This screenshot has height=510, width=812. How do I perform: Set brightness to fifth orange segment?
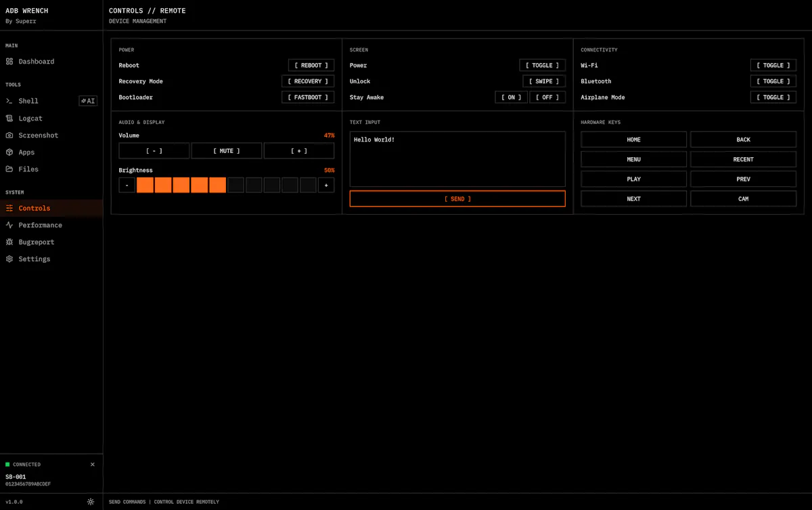217,185
